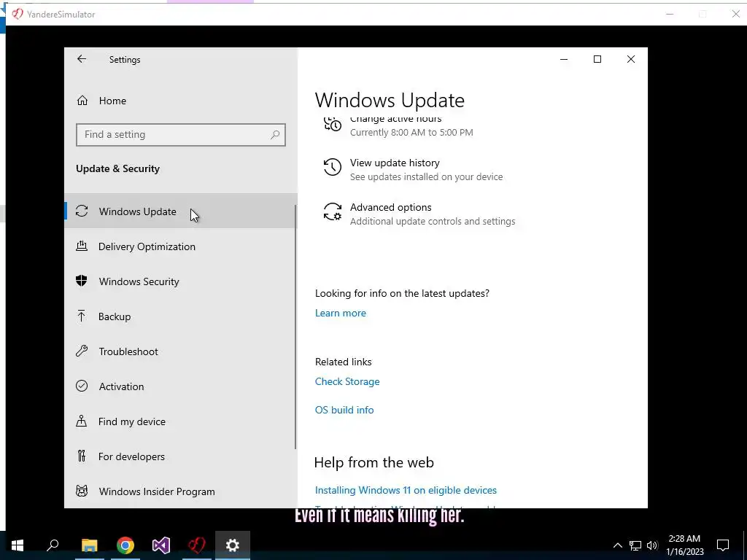Open the OS build info link
Image resolution: width=747 pixels, height=560 pixels.
(344, 410)
